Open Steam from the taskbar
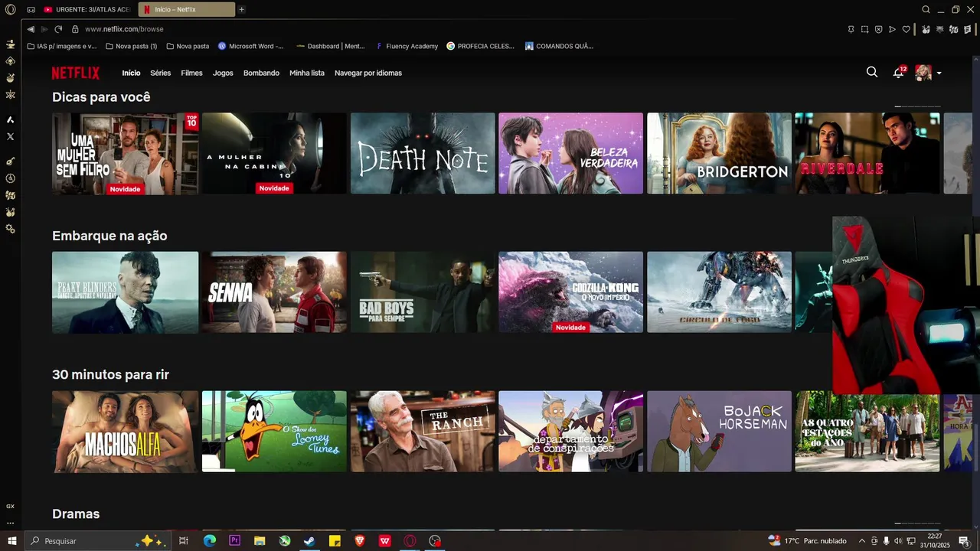Screen dimensions: 980x551 point(309,541)
